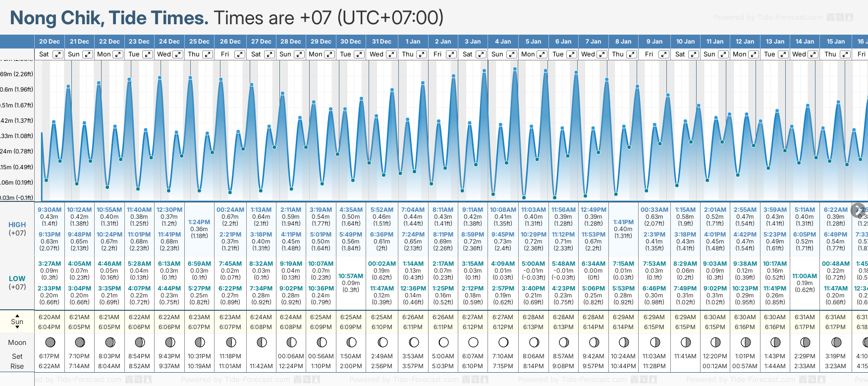Select the 15 Jan date header
This screenshot has width=868, height=386.
pyautogui.click(x=836, y=42)
